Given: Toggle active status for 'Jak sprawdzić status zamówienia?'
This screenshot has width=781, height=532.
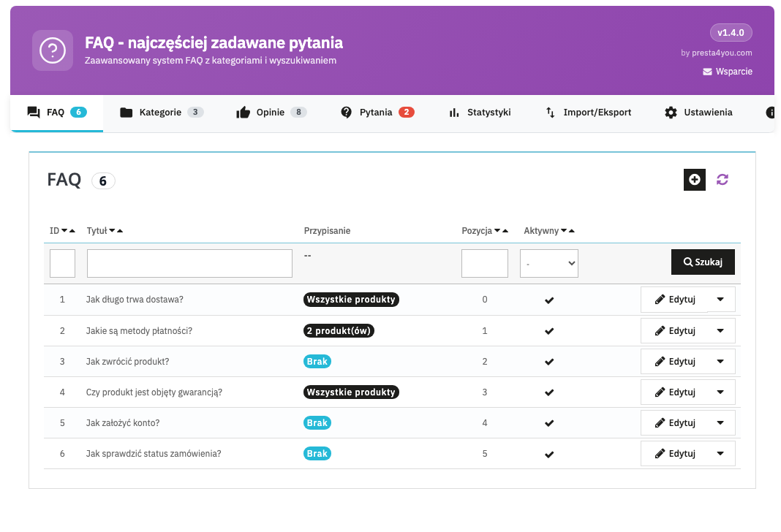Looking at the screenshot, I should (x=549, y=455).
